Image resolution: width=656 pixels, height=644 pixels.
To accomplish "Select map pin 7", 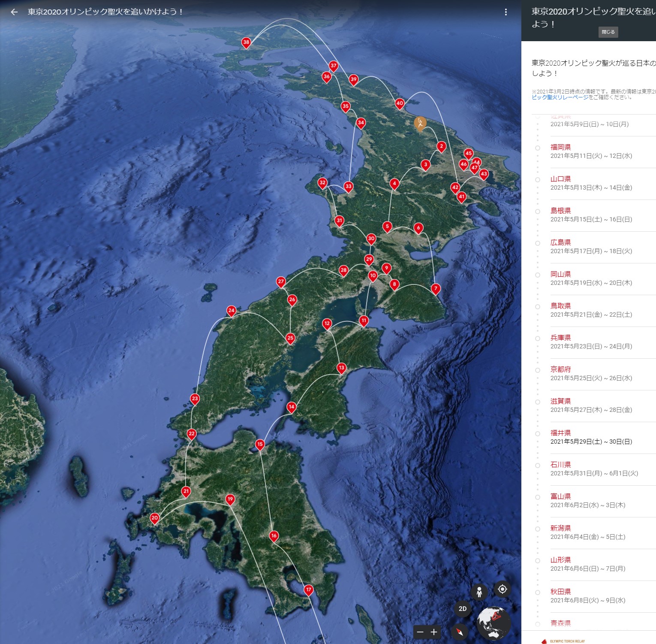I will [x=436, y=289].
